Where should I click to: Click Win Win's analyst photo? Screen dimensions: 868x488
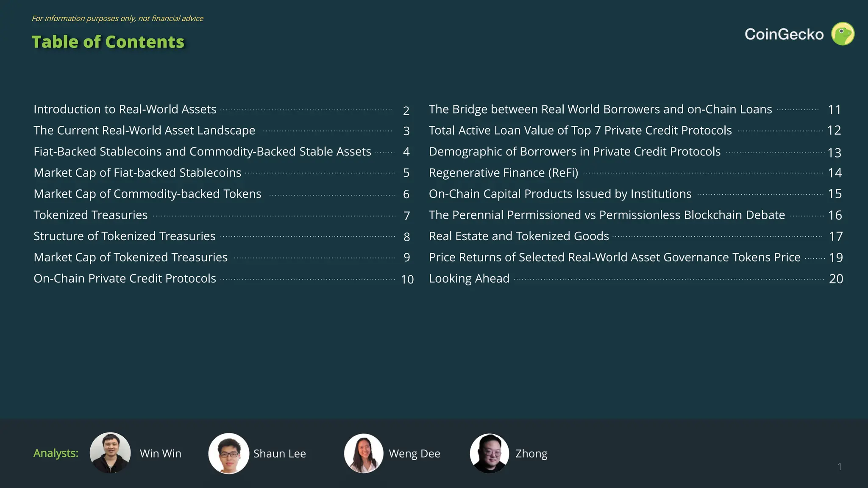click(110, 453)
